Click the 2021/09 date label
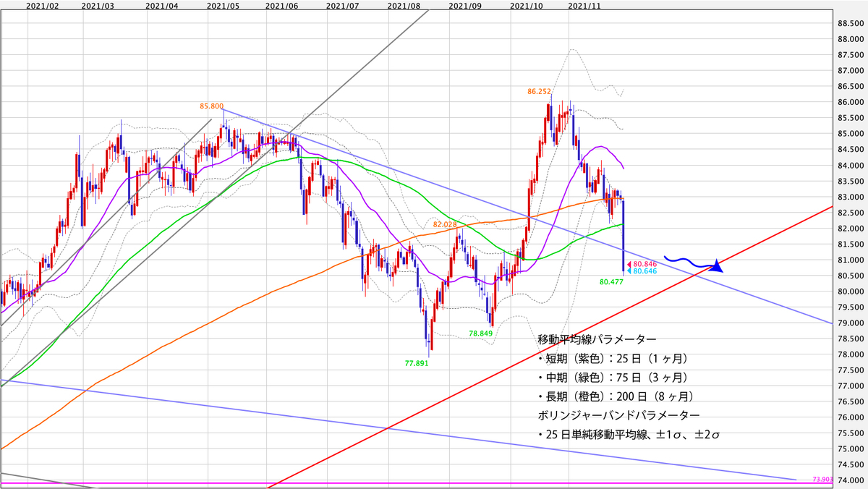 click(x=465, y=5)
